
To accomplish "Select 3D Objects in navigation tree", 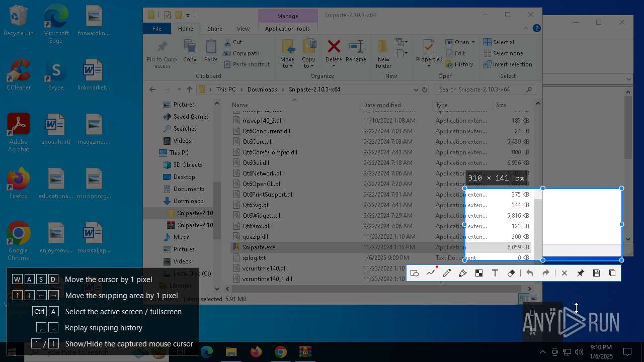I will click(188, 165).
